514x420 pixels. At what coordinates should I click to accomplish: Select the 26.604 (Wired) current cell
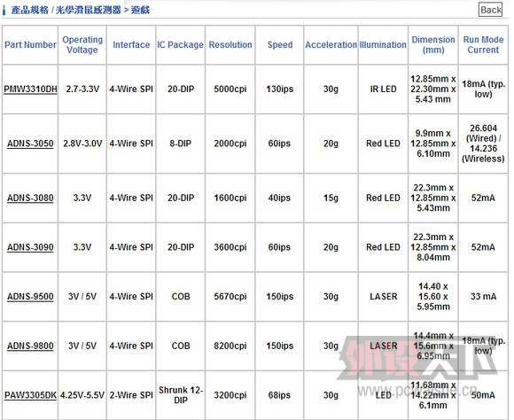point(483,144)
